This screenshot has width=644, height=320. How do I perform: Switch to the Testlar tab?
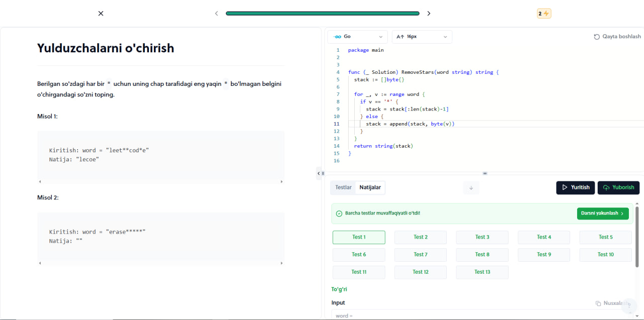coord(344,187)
